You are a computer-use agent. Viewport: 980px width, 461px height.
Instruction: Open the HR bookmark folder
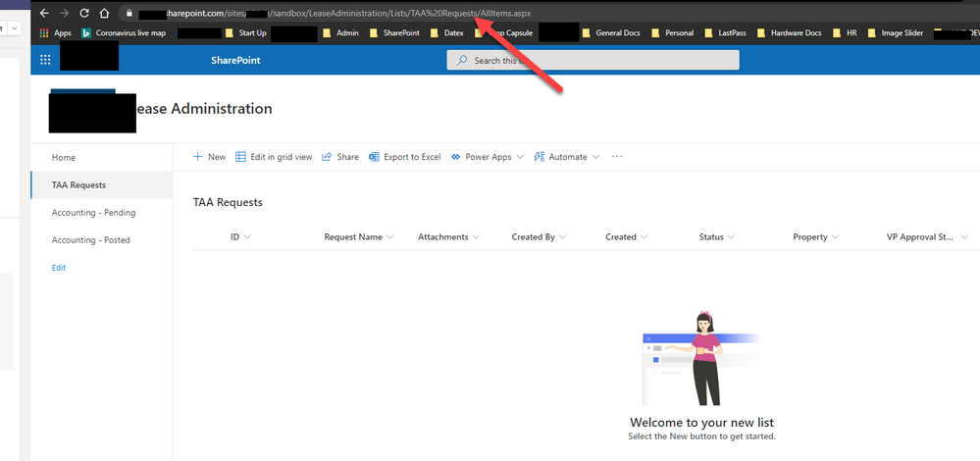click(x=845, y=33)
